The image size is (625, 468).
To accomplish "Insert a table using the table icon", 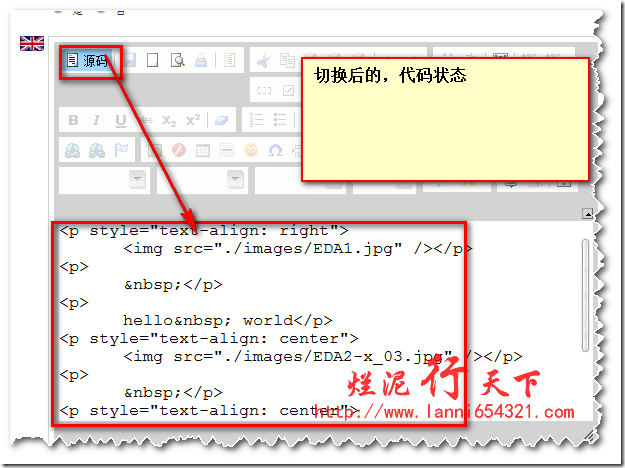I will pos(203,150).
